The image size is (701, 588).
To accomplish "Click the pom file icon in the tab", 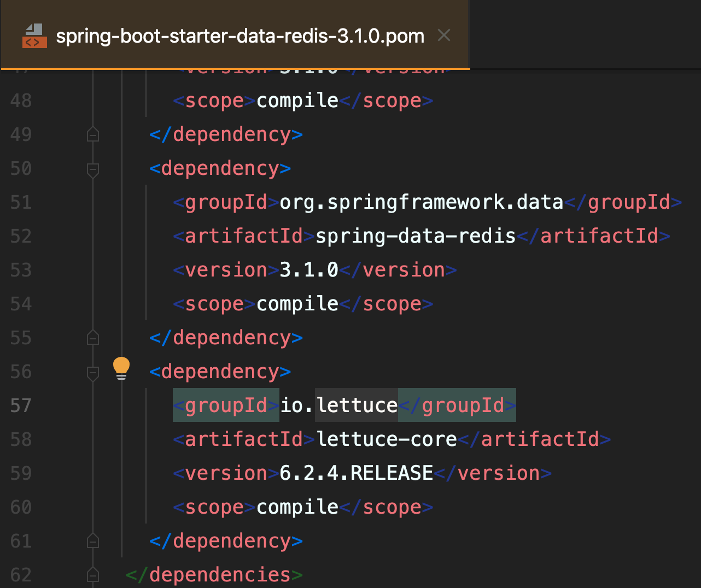I will [34, 36].
